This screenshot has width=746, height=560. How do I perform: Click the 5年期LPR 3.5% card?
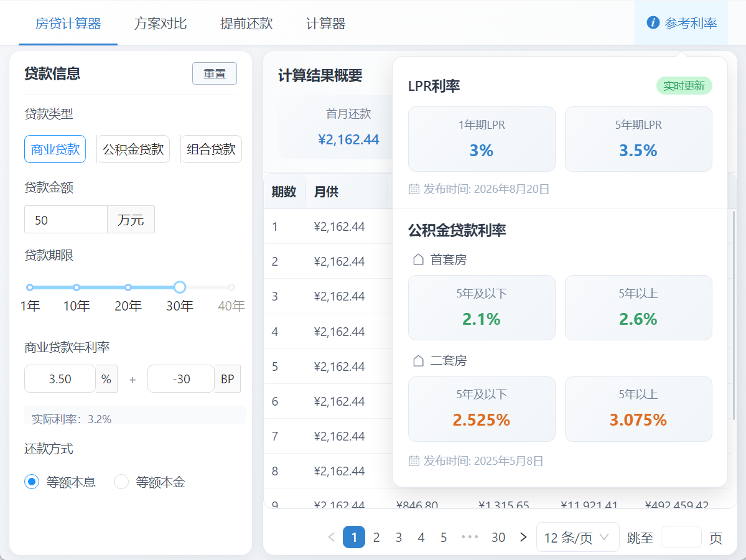(x=638, y=139)
